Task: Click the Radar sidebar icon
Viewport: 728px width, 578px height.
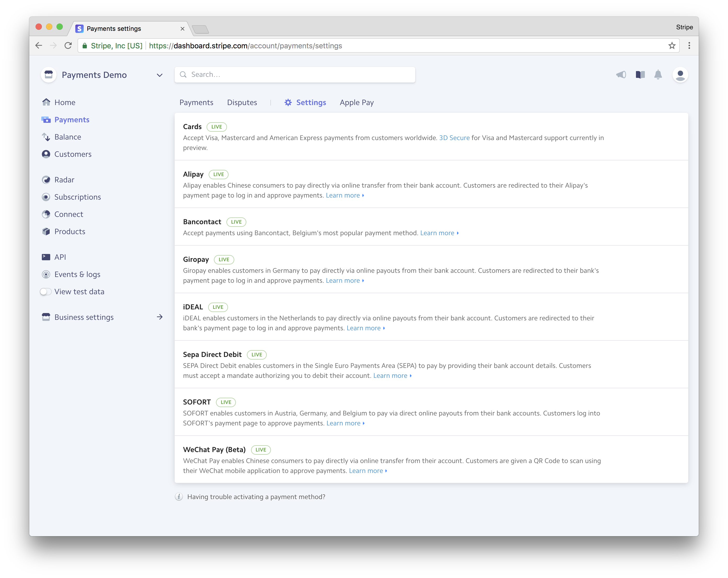Action: click(x=46, y=180)
